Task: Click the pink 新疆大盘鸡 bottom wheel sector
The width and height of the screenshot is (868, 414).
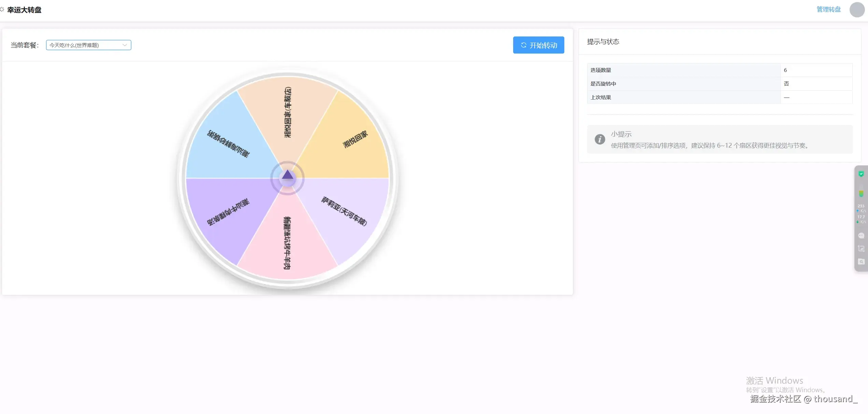Action: point(287,243)
